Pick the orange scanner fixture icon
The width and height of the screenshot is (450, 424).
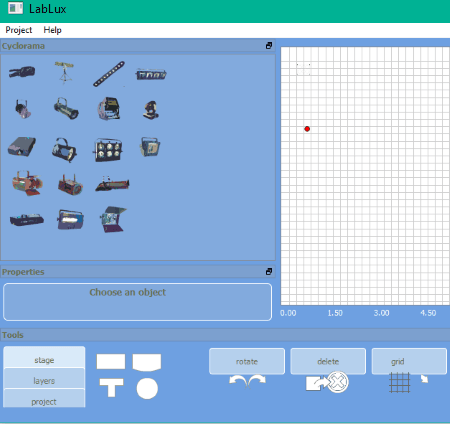[27, 183]
